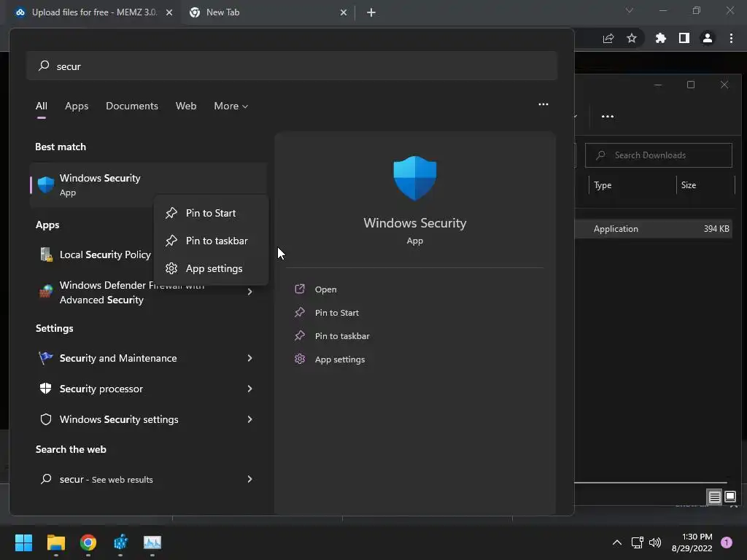Open Chrome three-dot menu

pos(731,38)
